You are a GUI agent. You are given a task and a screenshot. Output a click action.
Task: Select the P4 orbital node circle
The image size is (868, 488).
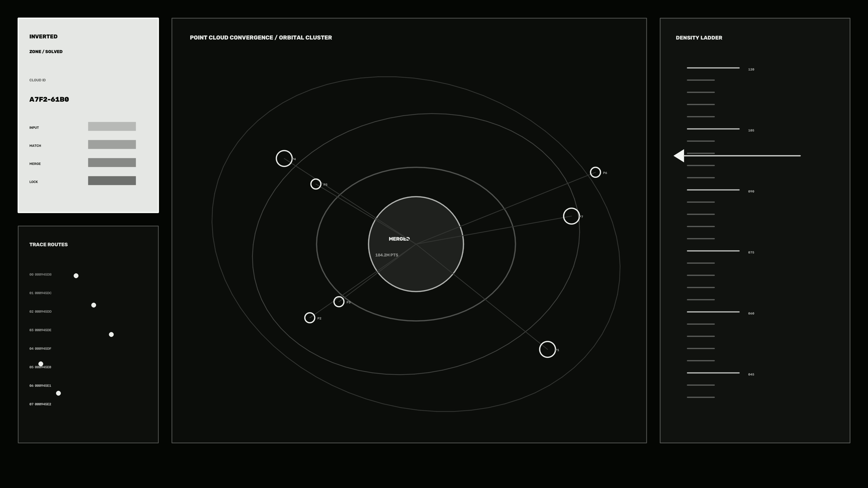click(x=284, y=158)
